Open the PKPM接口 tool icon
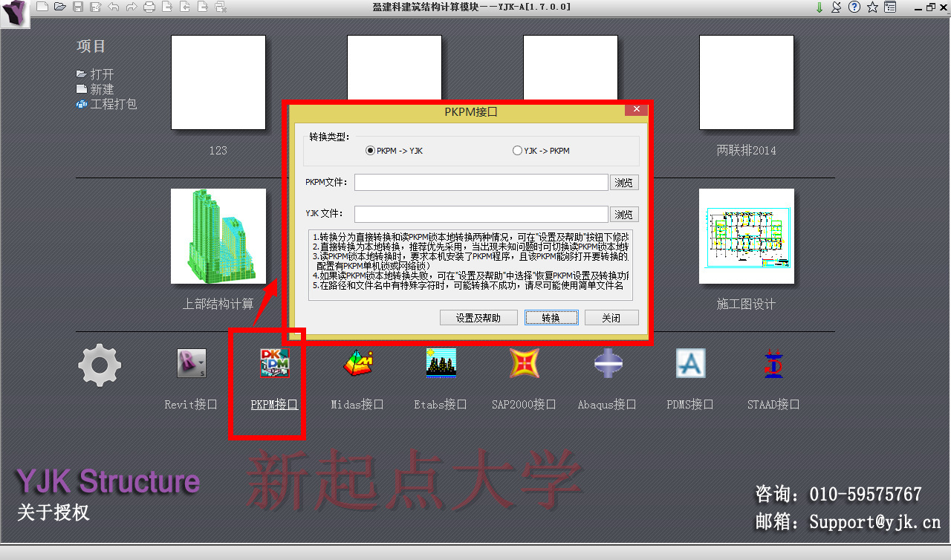Viewport: 951px width, 560px height. point(274,363)
